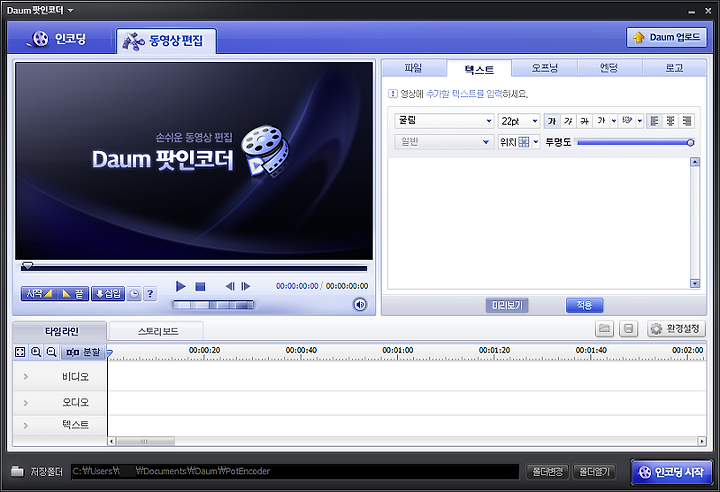Viewport: 720px width, 492px height.
Task: Click the text entry area
Action: [539, 223]
